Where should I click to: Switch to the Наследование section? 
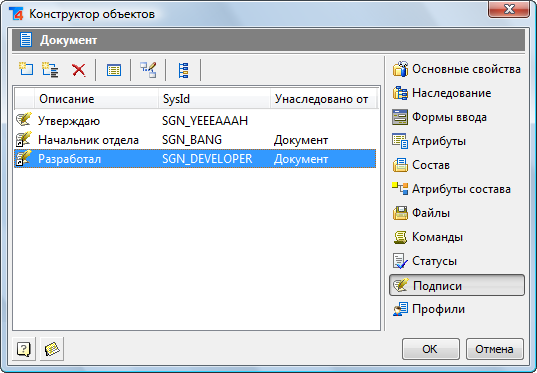tap(442, 93)
